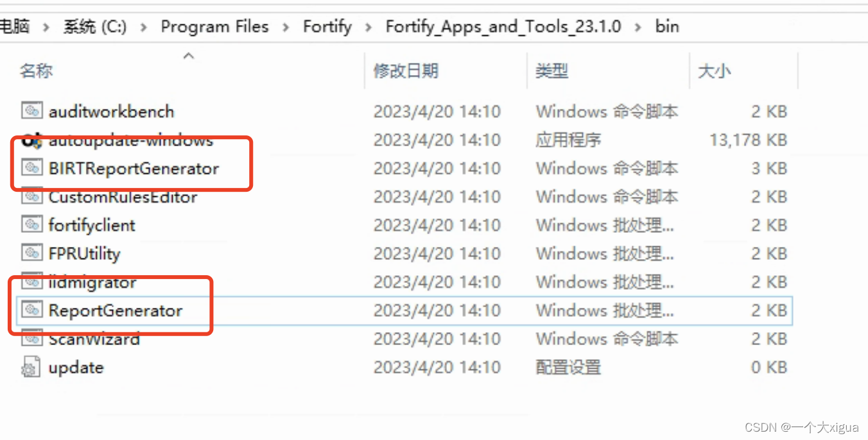Open the auditworkbench script icon
This screenshot has height=440, width=868.
(32, 111)
